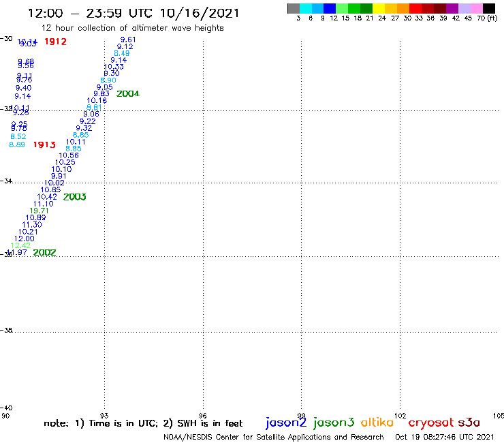This screenshot has height=443, width=504.
Task: Click the wave height value '12.00'
Action: [x=24, y=239]
